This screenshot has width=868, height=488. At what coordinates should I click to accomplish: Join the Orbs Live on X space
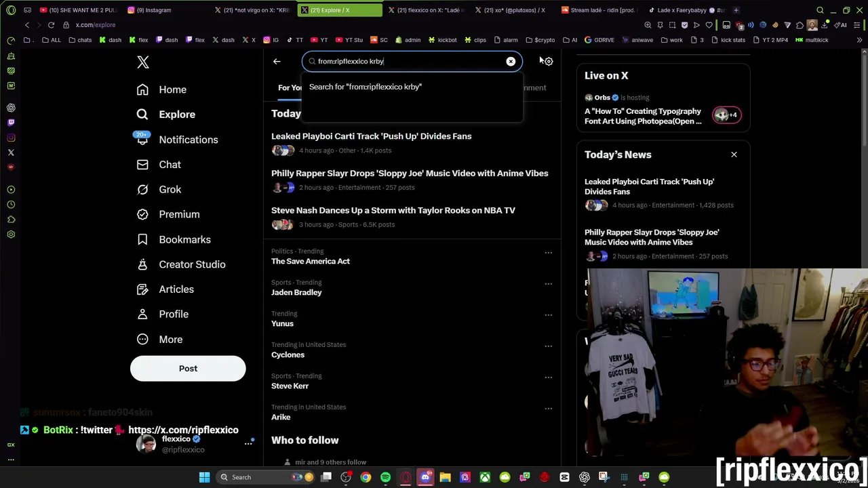pyautogui.click(x=643, y=117)
